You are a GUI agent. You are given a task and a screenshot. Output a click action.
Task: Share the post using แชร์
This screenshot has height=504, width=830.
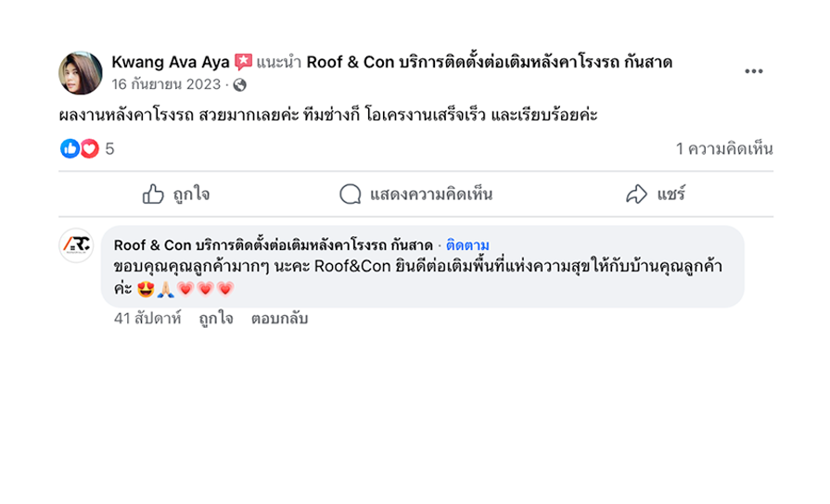click(655, 195)
